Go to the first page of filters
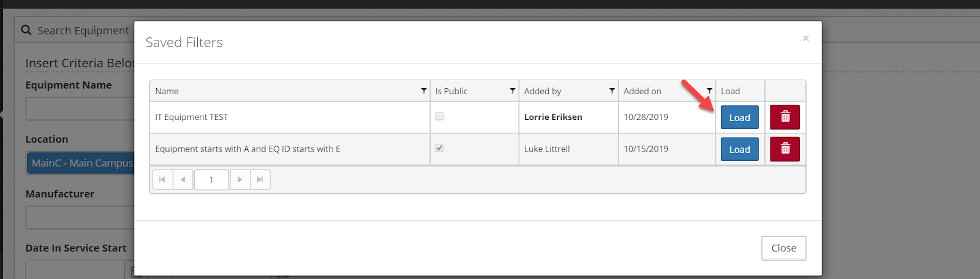Screen dimensions: 980x279 point(162,180)
